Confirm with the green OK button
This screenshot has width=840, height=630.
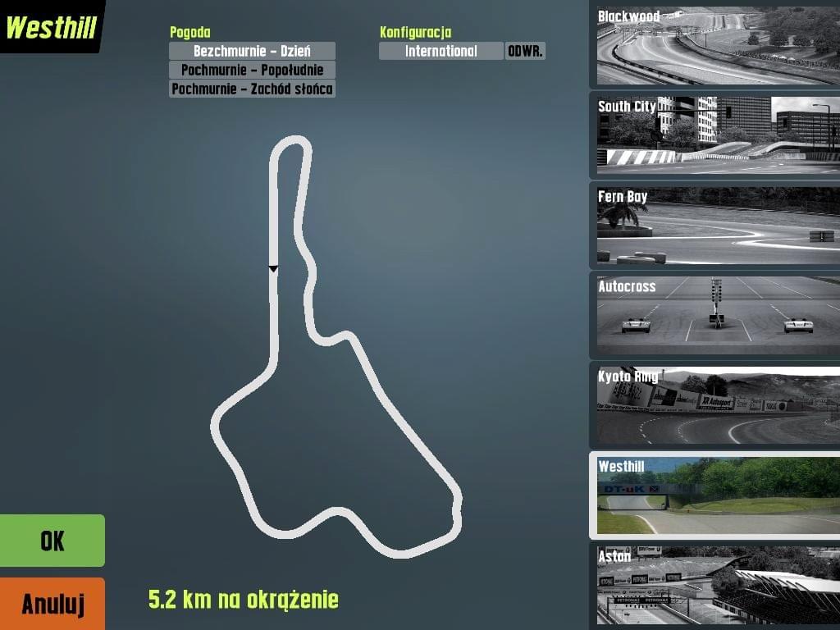pyautogui.click(x=52, y=541)
